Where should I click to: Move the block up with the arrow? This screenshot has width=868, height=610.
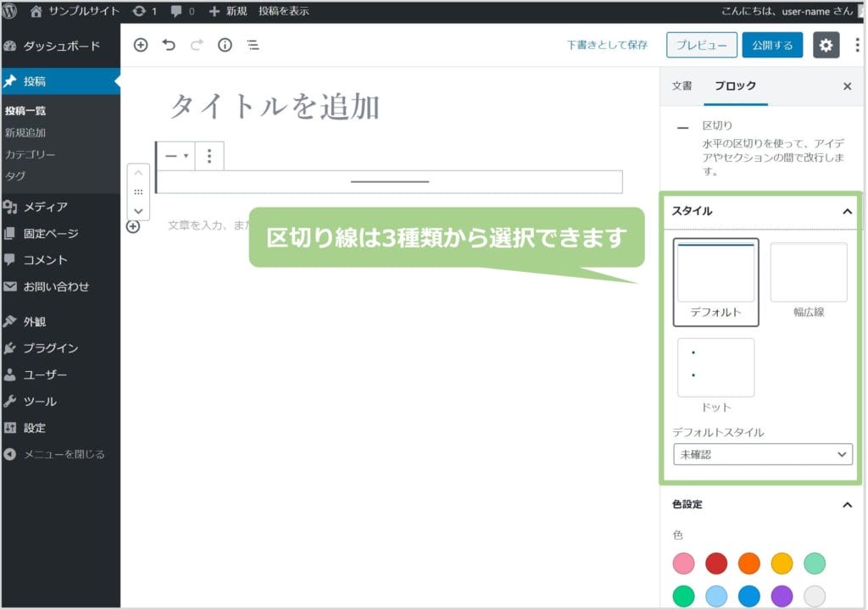[x=138, y=174]
